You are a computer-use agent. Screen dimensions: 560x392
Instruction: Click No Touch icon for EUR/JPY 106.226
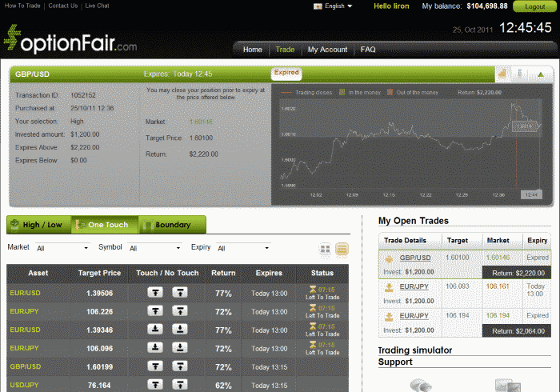180,311
